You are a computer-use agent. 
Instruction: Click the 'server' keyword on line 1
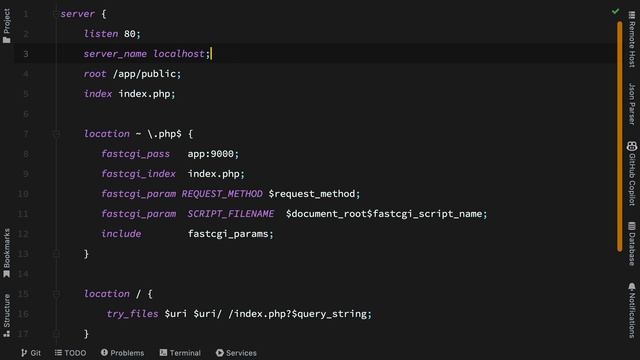tap(78, 14)
